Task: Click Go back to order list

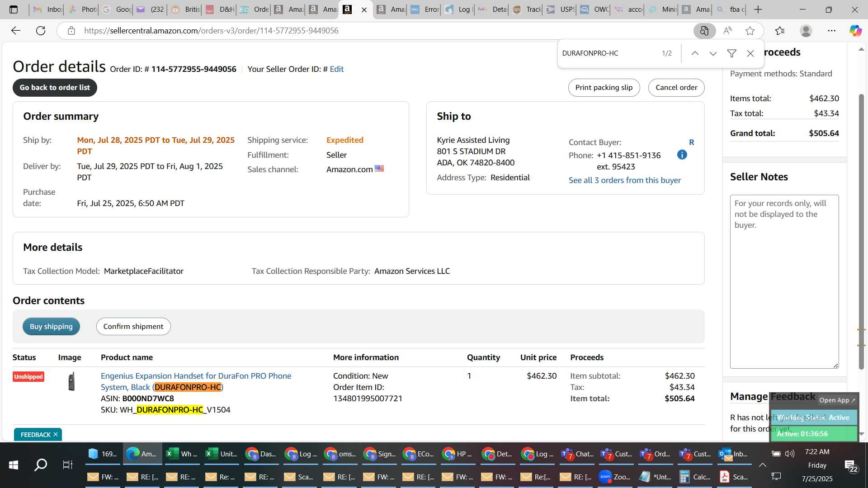Action: [55, 88]
